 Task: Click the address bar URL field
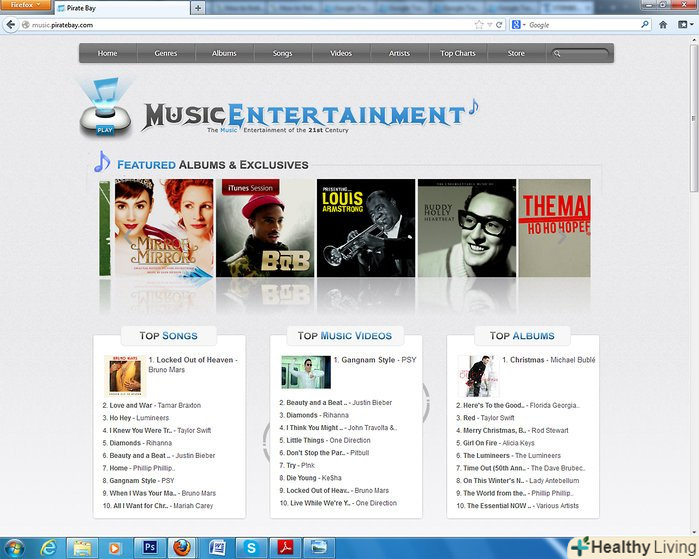(250, 25)
